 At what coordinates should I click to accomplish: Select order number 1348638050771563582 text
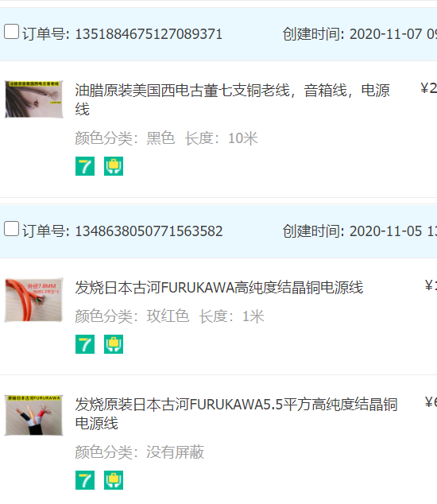coord(149,231)
